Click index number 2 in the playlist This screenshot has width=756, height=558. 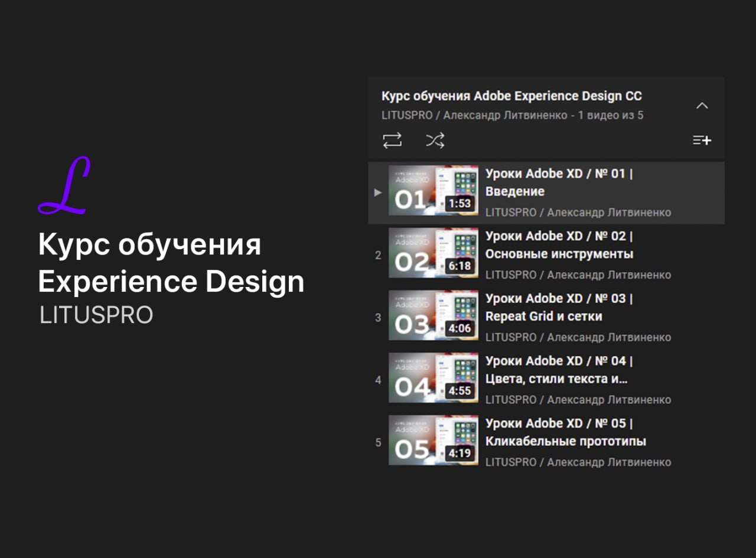pyautogui.click(x=378, y=255)
